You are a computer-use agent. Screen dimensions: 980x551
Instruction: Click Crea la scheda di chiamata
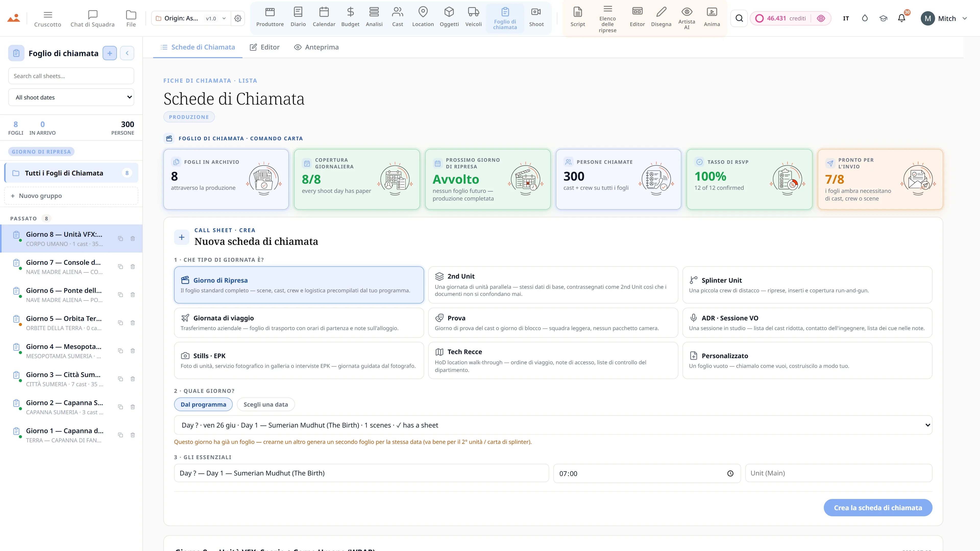coord(878,508)
